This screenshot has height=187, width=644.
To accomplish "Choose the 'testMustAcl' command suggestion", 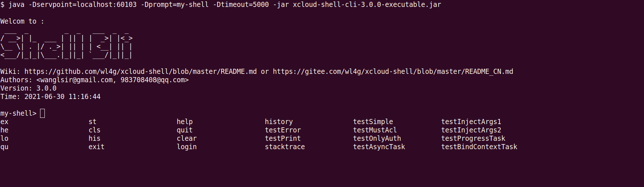I will tap(375, 130).
